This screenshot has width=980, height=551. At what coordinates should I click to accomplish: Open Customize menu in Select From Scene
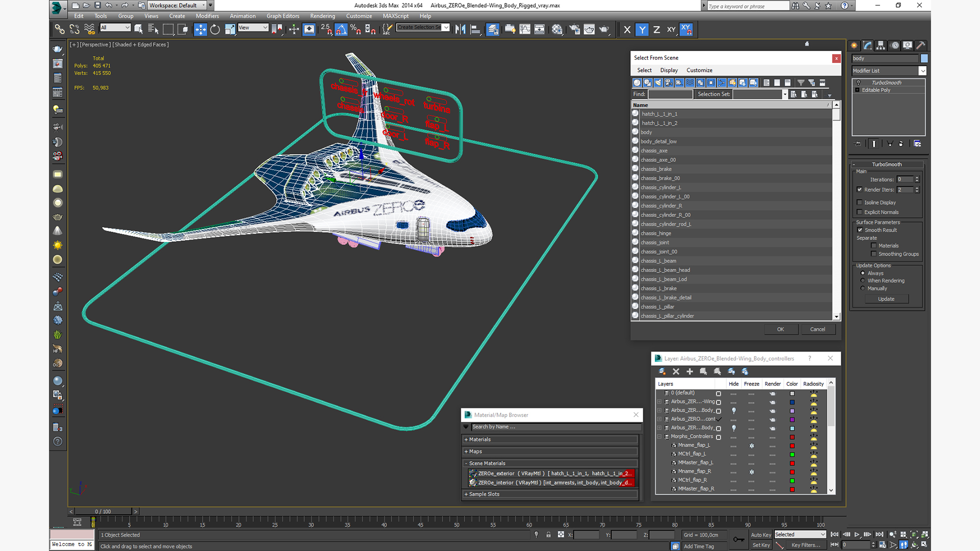tap(699, 70)
